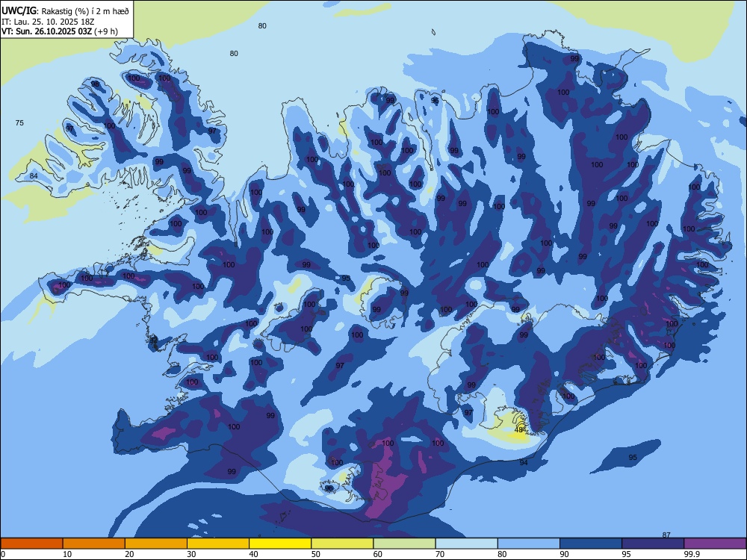
Task: Click legend tick label '99.9'
Action: 691,554
